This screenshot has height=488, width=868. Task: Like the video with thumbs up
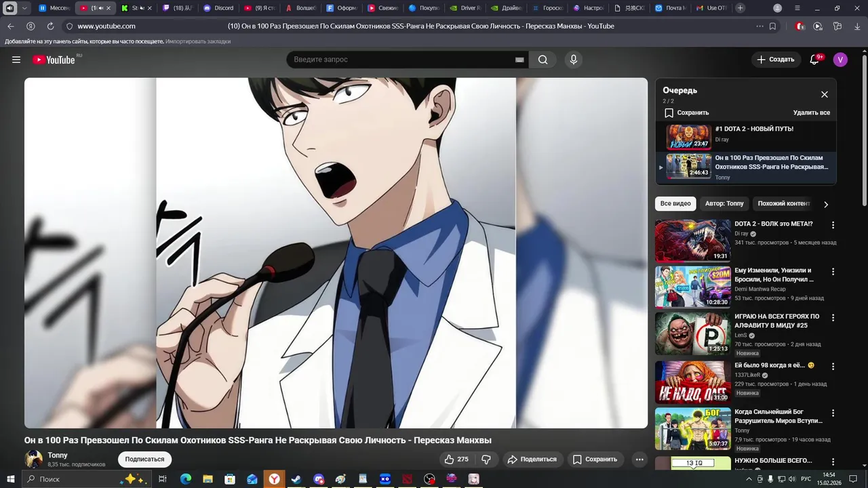click(x=456, y=459)
